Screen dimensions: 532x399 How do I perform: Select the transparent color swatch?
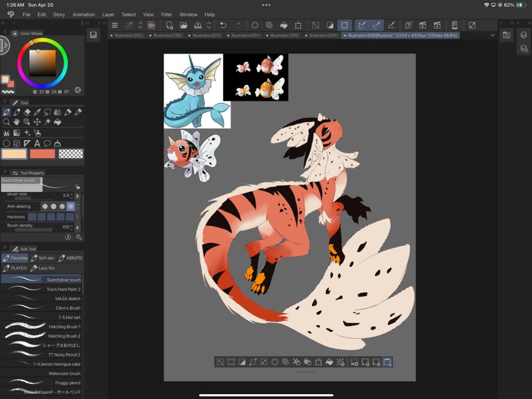(x=71, y=154)
